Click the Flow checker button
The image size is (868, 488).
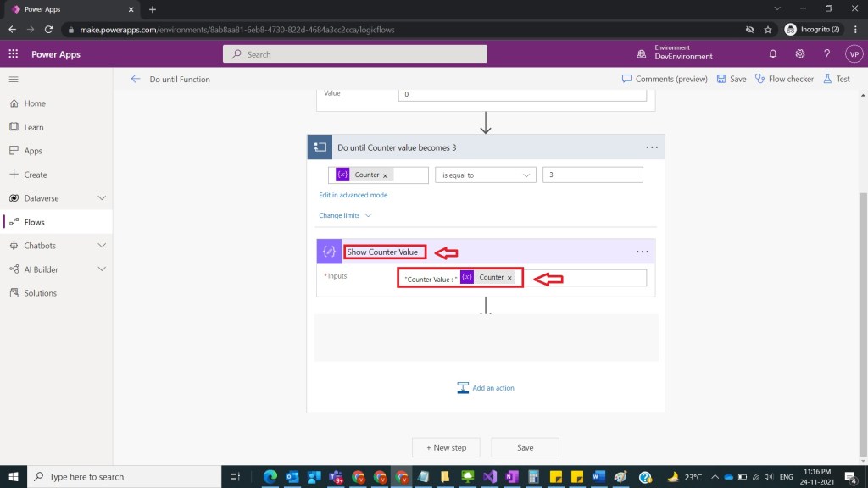[x=784, y=79]
